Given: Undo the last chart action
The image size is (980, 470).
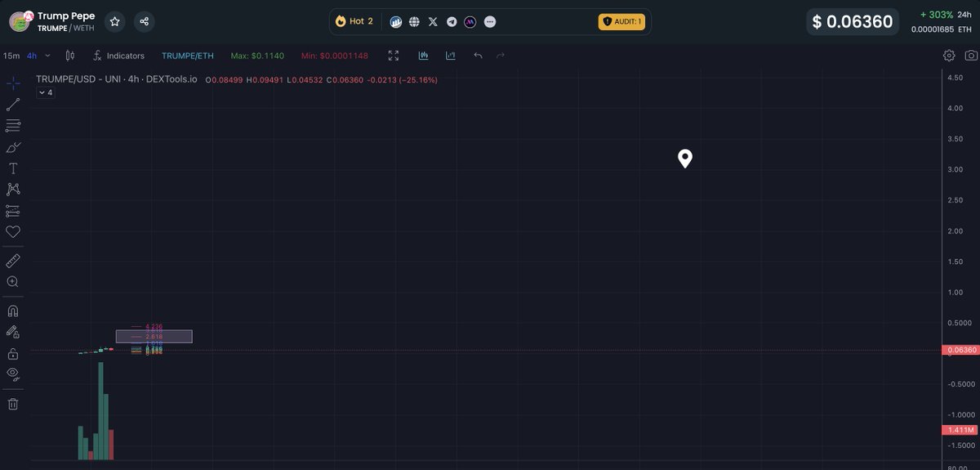Looking at the screenshot, I should (478, 56).
